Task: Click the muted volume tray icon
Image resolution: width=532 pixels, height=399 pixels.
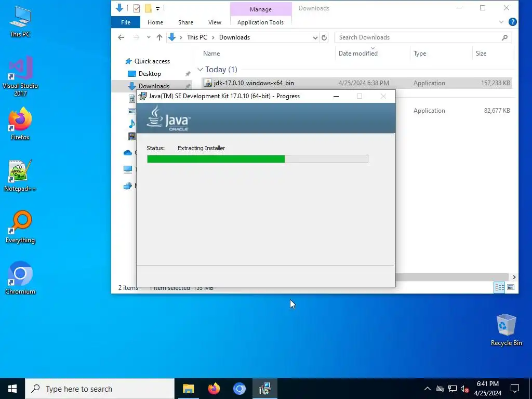Action: click(x=464, y=389)
